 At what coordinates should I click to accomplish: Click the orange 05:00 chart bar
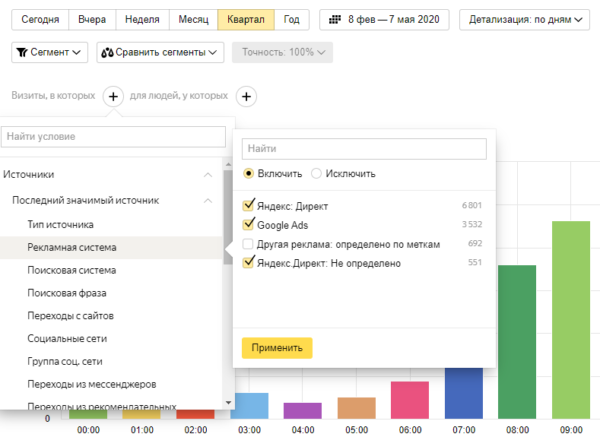pyautogui.click(x=356, y=408)
